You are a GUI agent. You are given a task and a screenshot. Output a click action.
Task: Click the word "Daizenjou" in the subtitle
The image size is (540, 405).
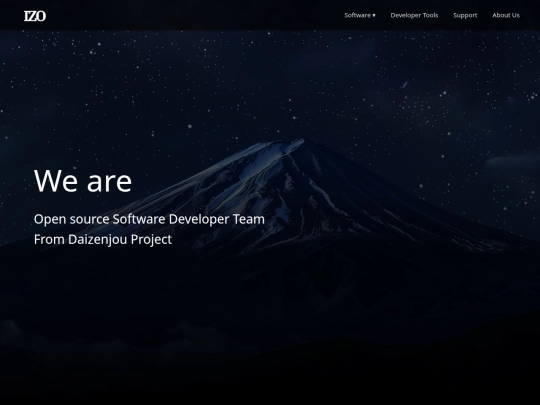[97, 240]
